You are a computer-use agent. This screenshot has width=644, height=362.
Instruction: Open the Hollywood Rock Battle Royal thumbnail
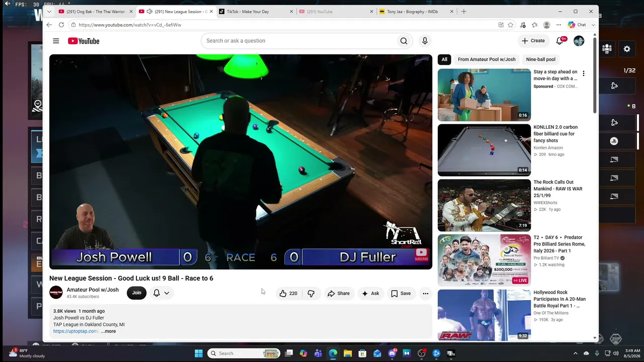[x=484, y=315]
